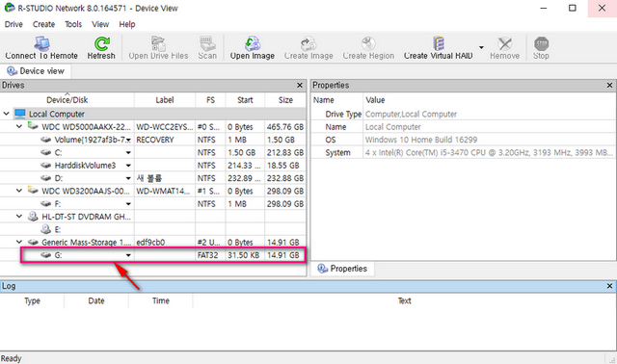617x364 pixels.
Task: Select the D: volume icon
Action: point(46,178)
